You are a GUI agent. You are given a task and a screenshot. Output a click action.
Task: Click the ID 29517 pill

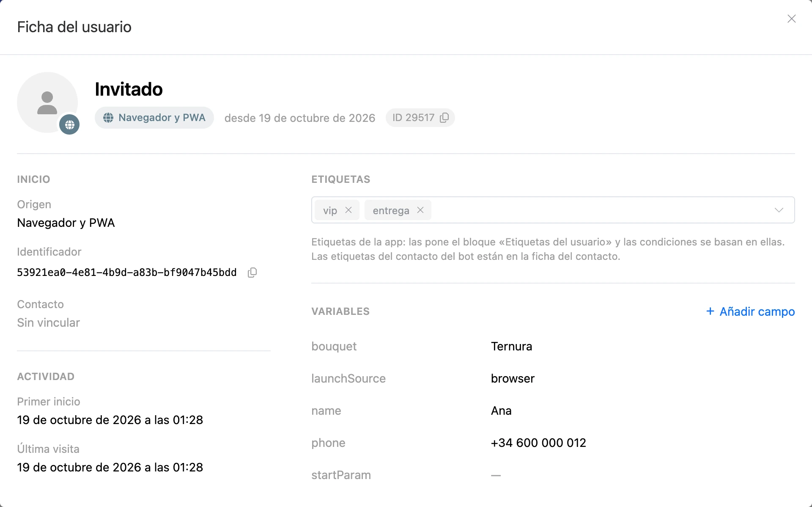420,118
